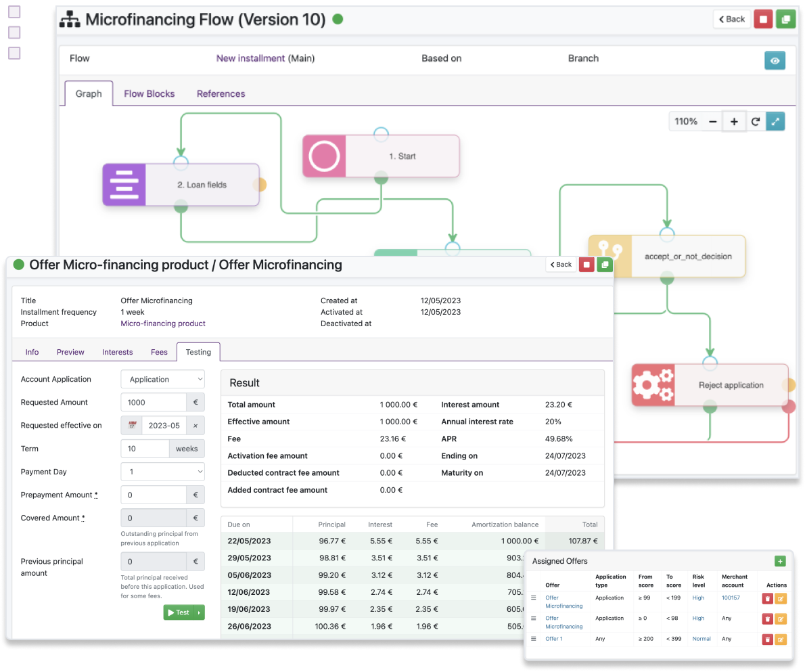This screenshot has width=805, height=672.
Task: Open the Account Application dropdown
Action: point(162,380)
